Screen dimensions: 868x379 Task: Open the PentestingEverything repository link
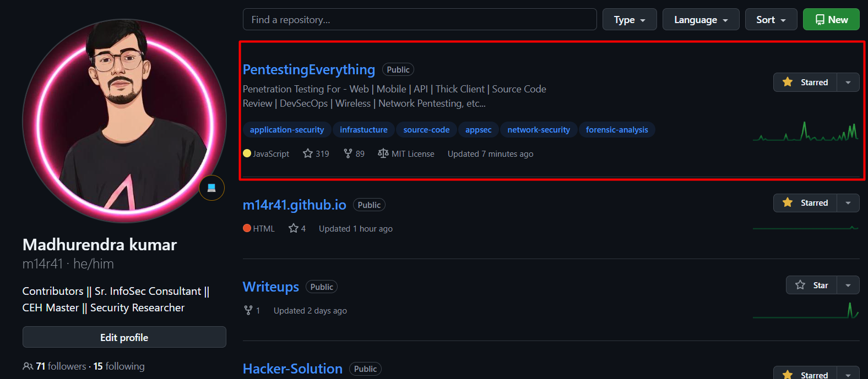(x=309, y=69)
